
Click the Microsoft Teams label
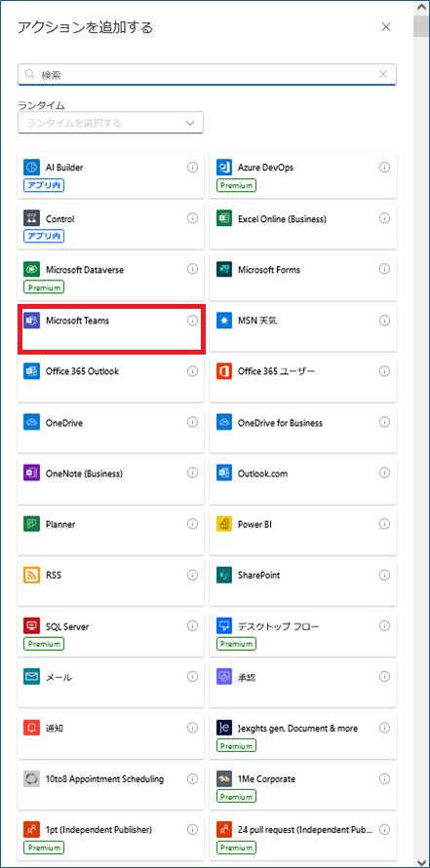coord(78,320)
